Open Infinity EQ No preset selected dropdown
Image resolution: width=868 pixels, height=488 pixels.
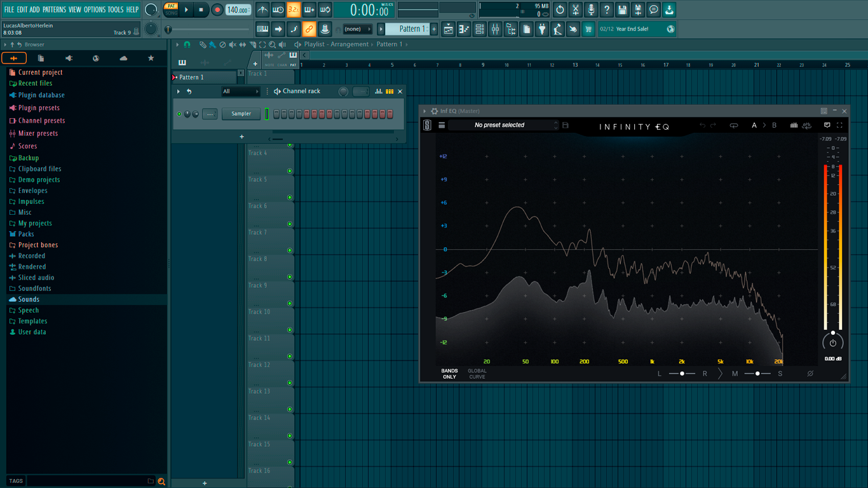point(503,125)
